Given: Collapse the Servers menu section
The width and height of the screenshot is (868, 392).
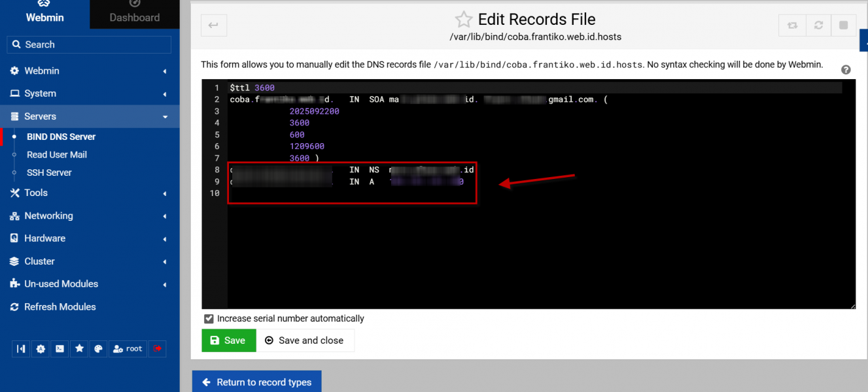Looking at the screenshot, I should tap(90, 116).
